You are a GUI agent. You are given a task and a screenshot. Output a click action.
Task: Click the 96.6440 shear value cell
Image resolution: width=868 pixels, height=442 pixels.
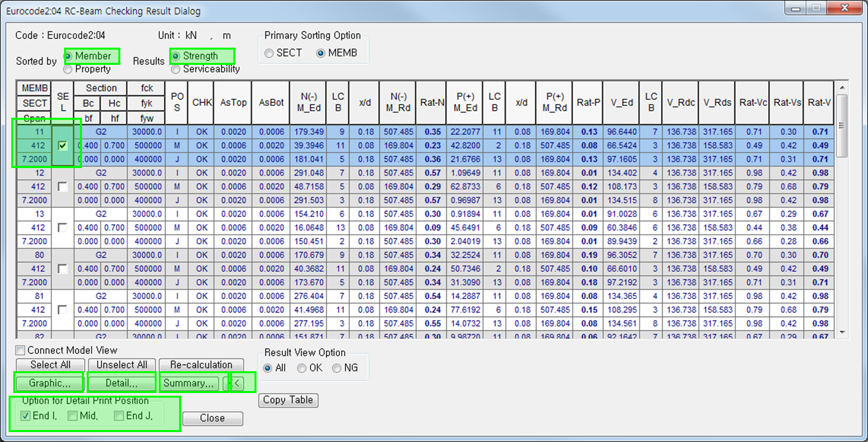622,132
